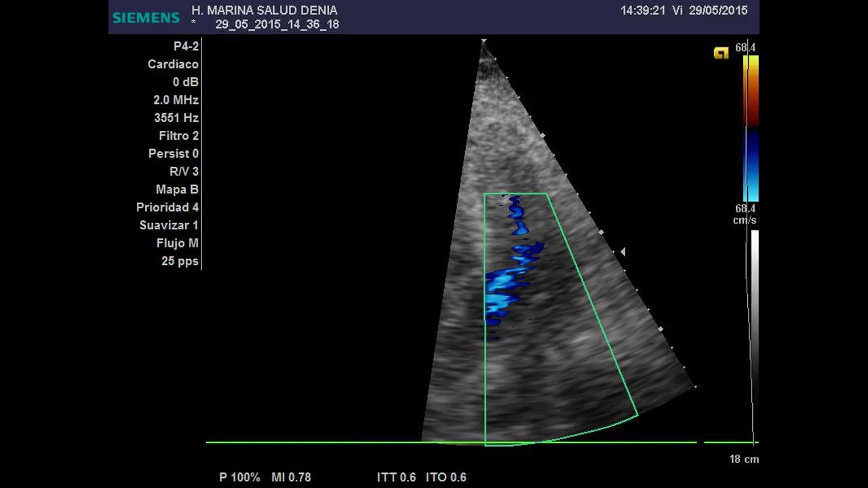Screen dimensions: 868x488
Task: Click the yellow image orientation marker icon
Action: 721,53
